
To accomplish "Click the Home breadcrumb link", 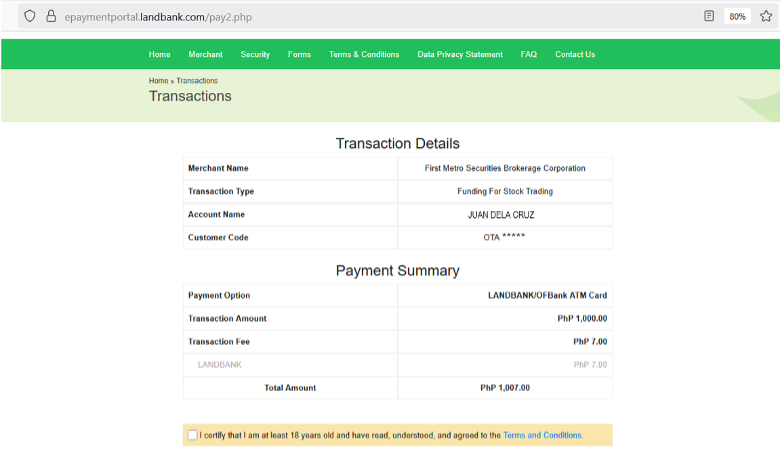I will (158, 81).
